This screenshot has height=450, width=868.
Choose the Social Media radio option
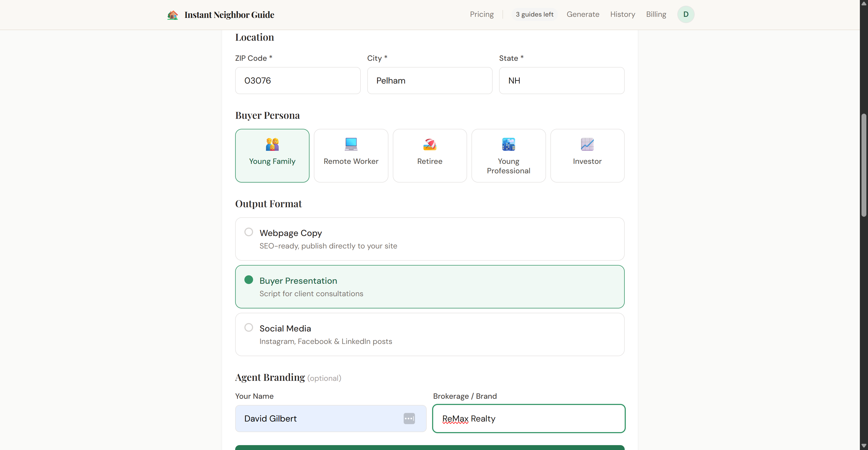(249, 327)
